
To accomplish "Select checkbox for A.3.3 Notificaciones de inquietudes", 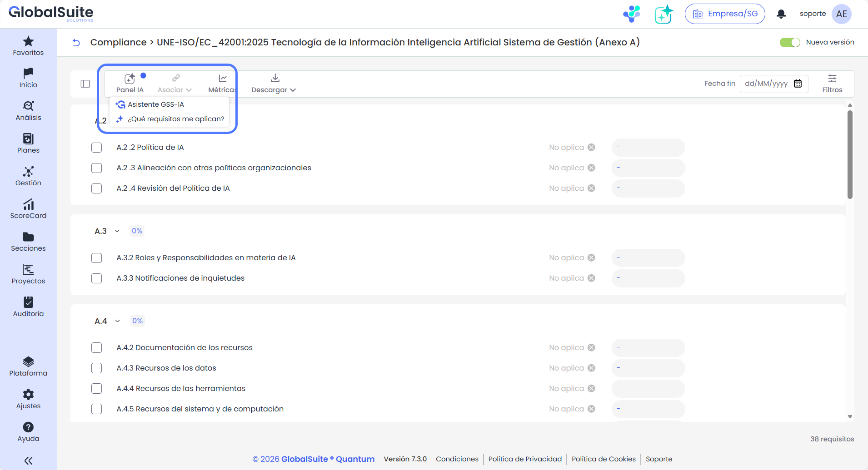I will pos(96,278).
